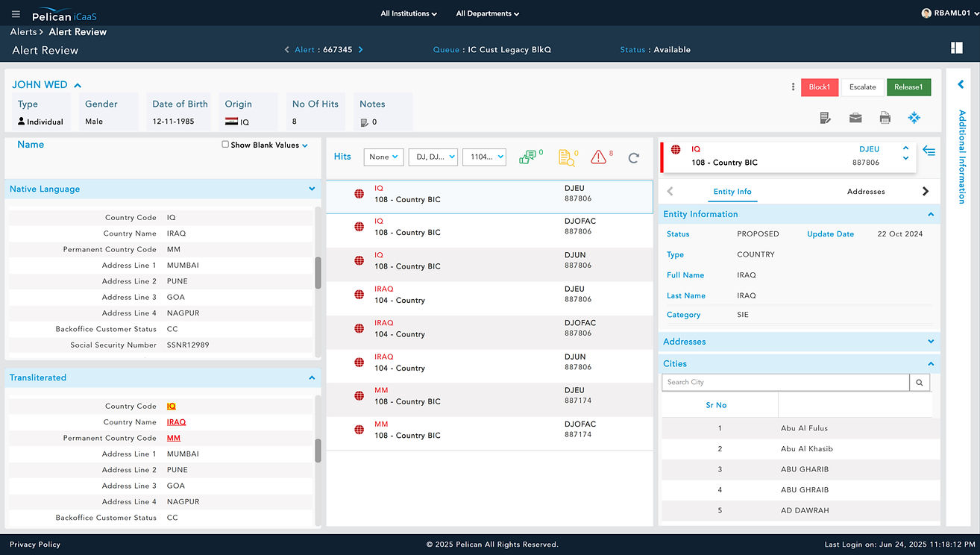Collapse the Native Language section

pyautogui.click(x=312, y=189)
